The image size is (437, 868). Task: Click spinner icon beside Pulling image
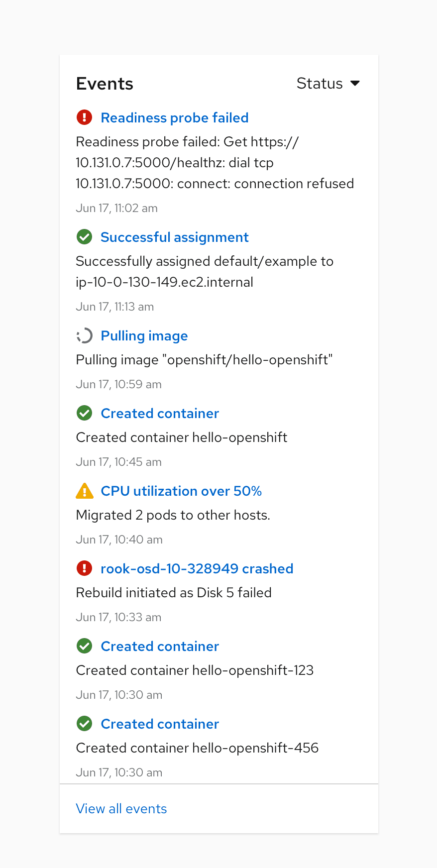point(84,336)
